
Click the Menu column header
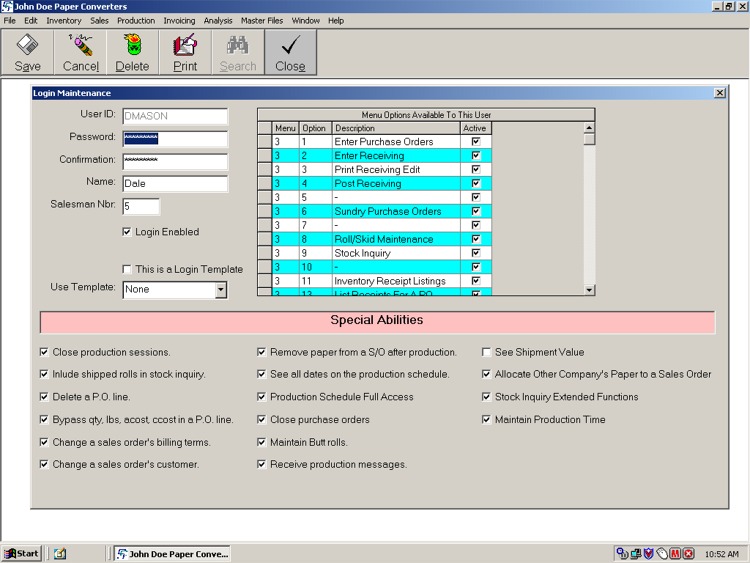pos(285,128)
